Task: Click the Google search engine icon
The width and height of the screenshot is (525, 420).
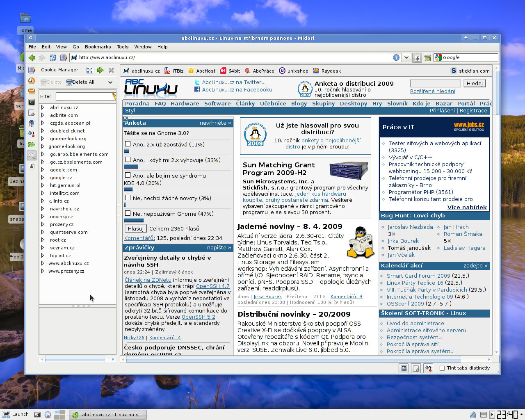Action: coord(438,57)
